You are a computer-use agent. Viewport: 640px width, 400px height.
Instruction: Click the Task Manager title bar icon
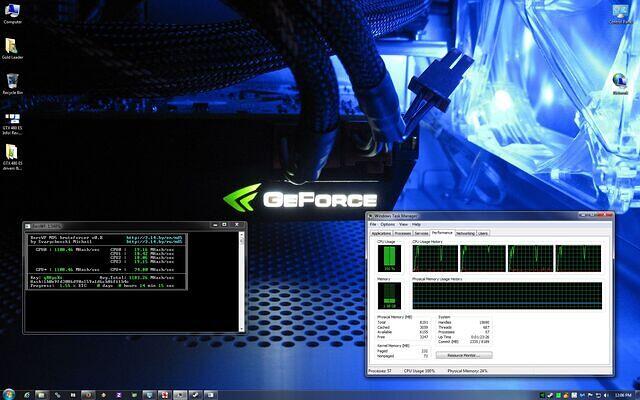coord(371,216)
